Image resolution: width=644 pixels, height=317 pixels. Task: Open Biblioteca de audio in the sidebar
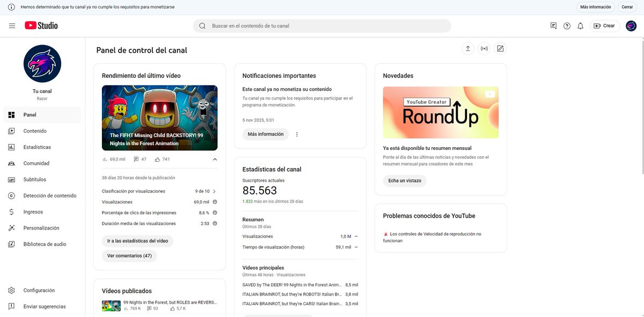(x=42, y=244)
